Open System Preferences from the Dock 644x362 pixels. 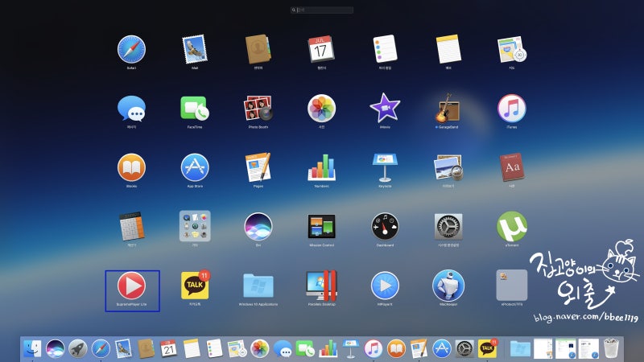[464, 349]
